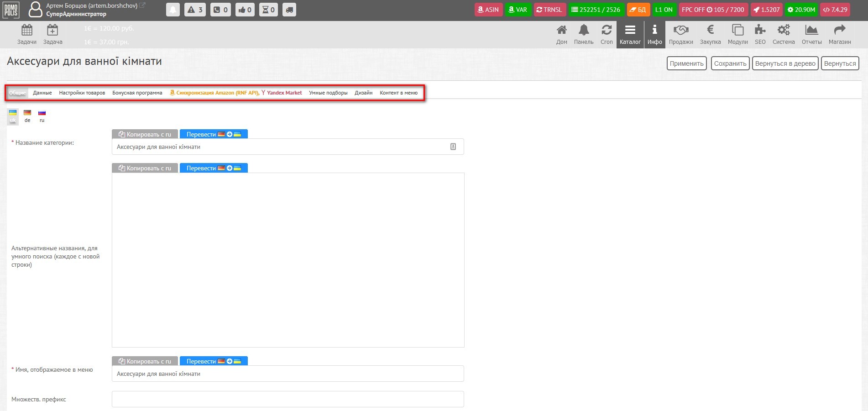868x411 pixels.
Task: Click the Множеств. префикс input field
Action: pos(288,399)
